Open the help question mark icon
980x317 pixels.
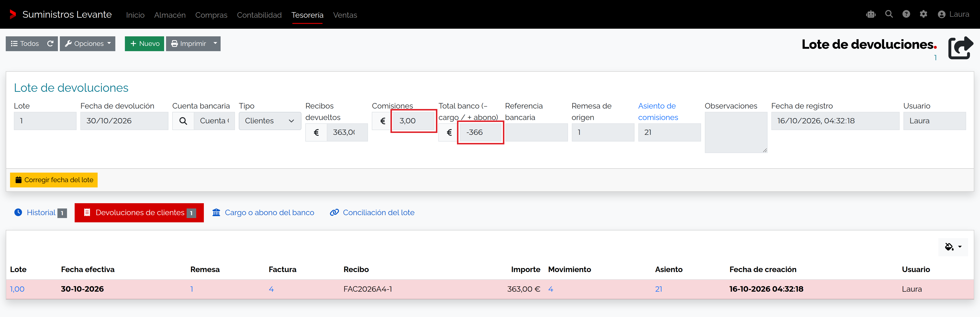[906, 14]
